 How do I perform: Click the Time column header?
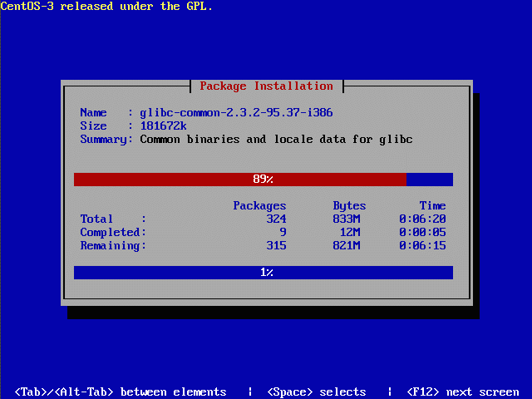tap(432, 205)
